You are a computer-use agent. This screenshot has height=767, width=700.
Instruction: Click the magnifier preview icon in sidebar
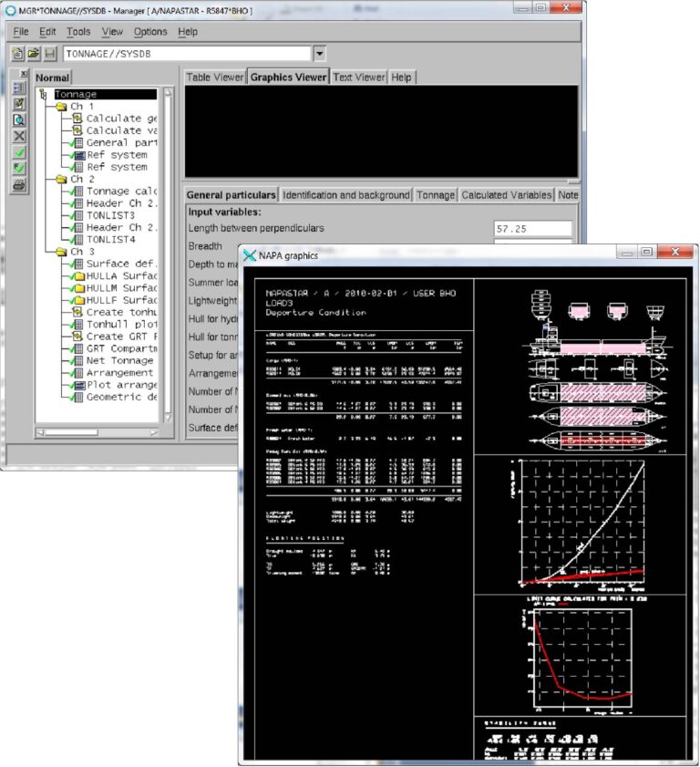coord(19,119)
